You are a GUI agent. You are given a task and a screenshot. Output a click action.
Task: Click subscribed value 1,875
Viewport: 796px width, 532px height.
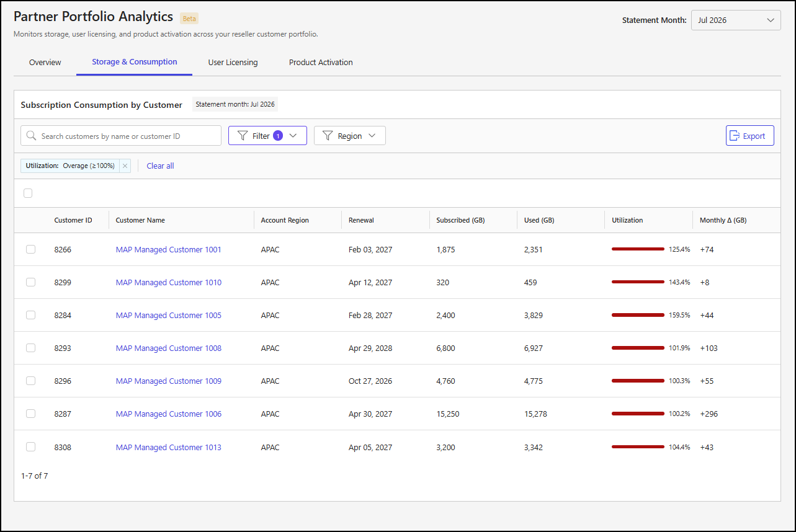445,249
